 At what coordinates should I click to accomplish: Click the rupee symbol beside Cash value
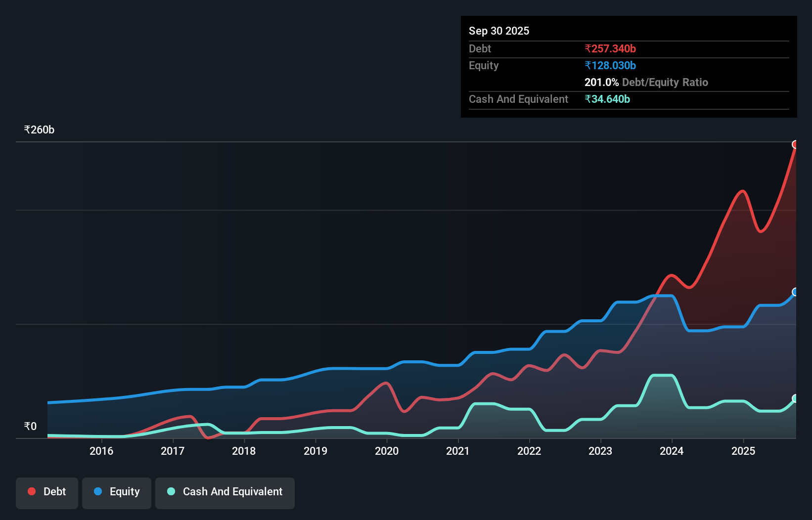[x=588, y=99]
